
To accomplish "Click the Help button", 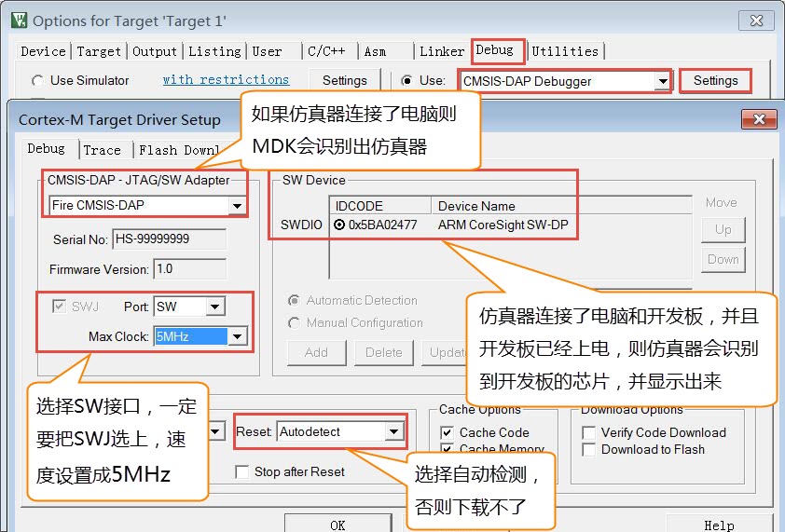I will (719, 524).
